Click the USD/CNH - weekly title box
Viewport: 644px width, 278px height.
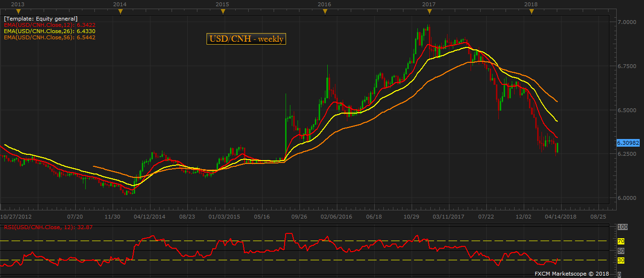246,39
